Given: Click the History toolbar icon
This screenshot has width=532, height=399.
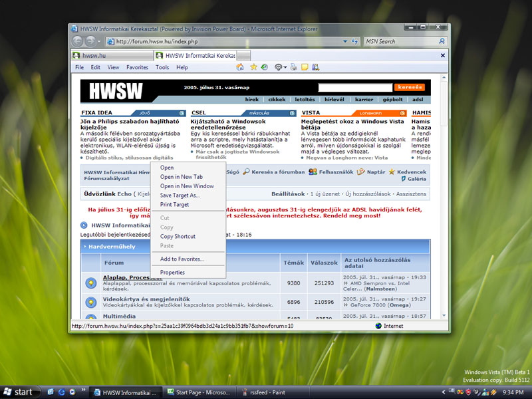Looking at the screenshot, I should coord(264,67).
